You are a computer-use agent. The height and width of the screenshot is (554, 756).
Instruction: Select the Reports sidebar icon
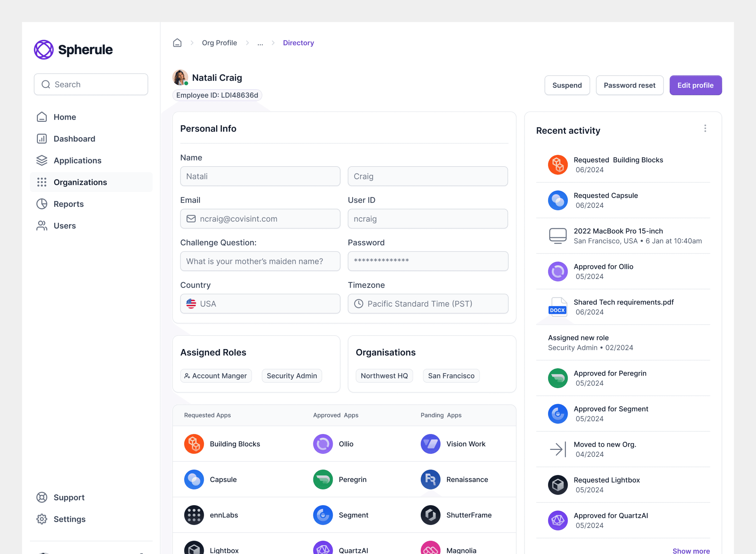(42, 204)
